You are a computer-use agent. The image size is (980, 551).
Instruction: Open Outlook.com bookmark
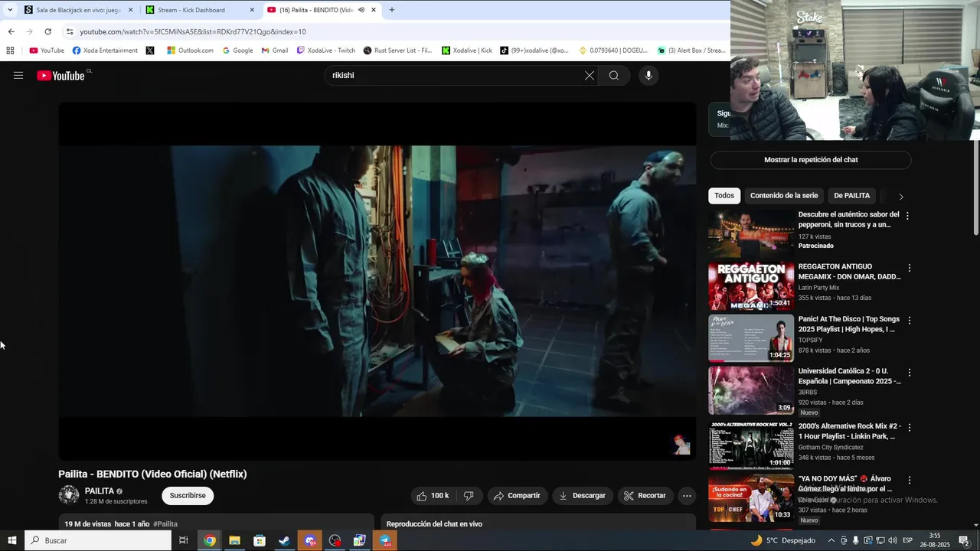(x=191, y=51)
